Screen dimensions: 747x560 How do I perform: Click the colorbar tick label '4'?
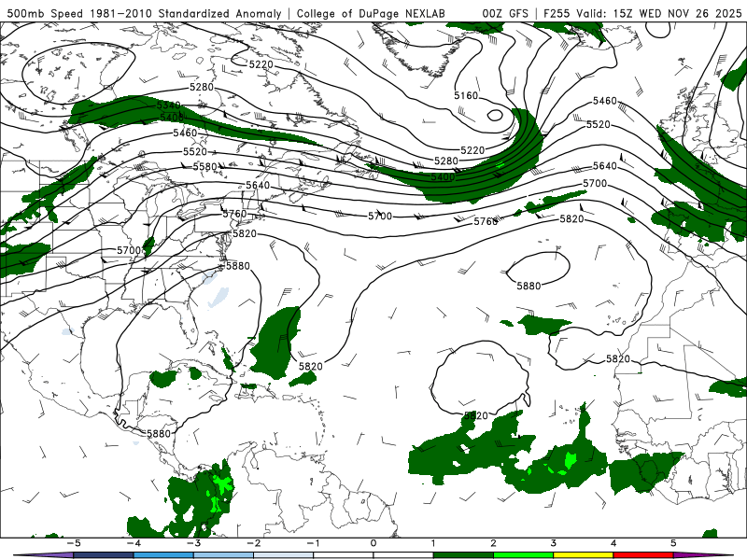[613, 543]
